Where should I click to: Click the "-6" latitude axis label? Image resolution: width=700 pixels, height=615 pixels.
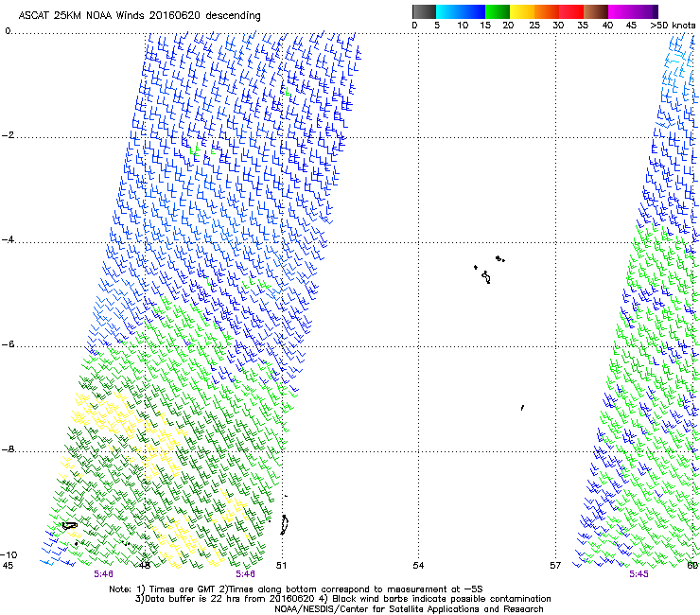point(8,344)
